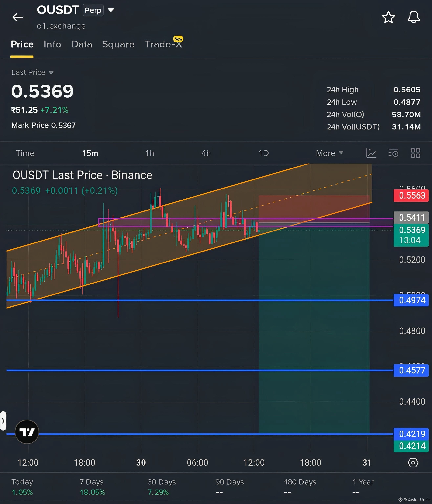The width and height of the screenshot is (432, 504).
Task: Open chart indicators icon
Action: [371, 153]
